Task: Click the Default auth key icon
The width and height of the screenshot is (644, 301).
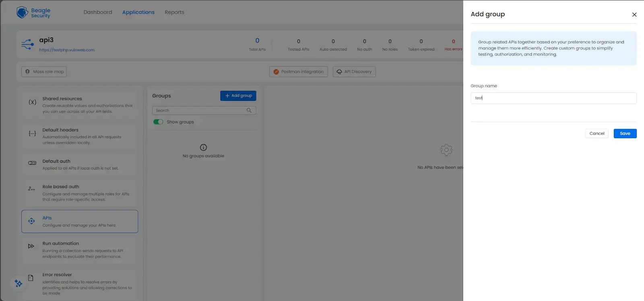Action: [32, 163]
